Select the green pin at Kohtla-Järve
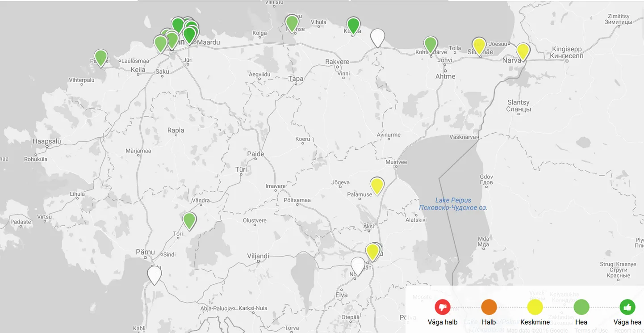The image size is (644, 333). point(431,45)
